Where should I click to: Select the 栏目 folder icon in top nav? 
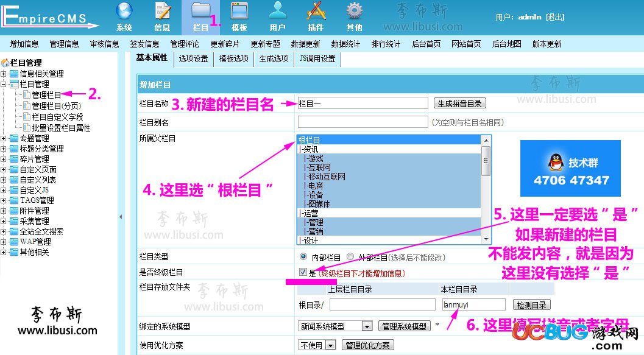(x=201, y=11)
